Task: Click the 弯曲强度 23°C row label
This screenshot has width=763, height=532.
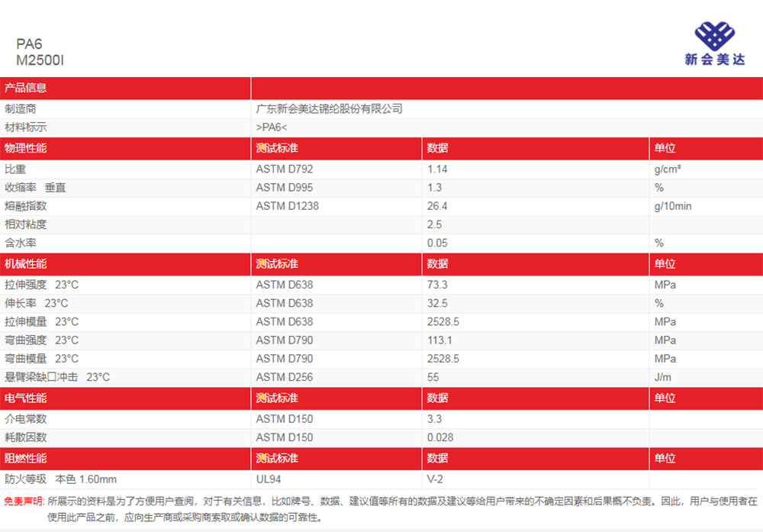Action: (x=41, y=340)
